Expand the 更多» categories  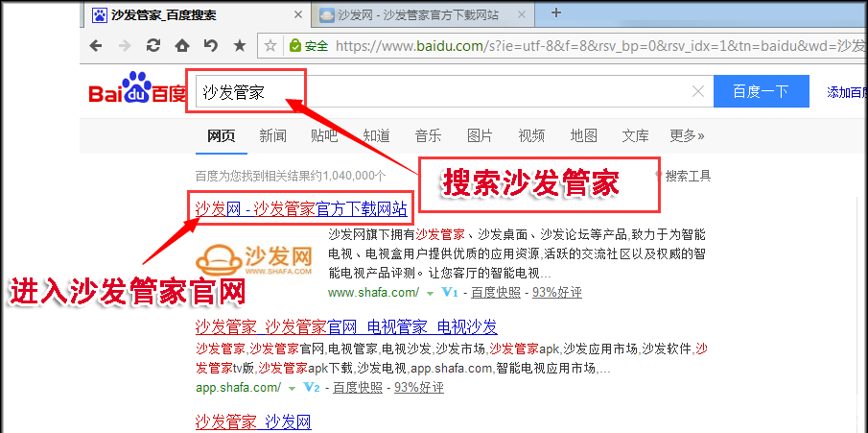pyautogui.click(x=687, y=135)
